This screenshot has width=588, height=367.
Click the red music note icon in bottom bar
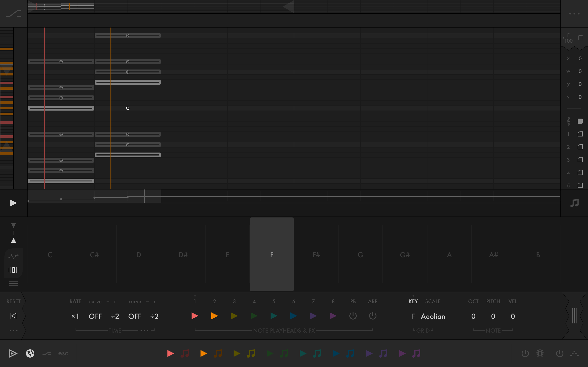click(x=185, y=353)
